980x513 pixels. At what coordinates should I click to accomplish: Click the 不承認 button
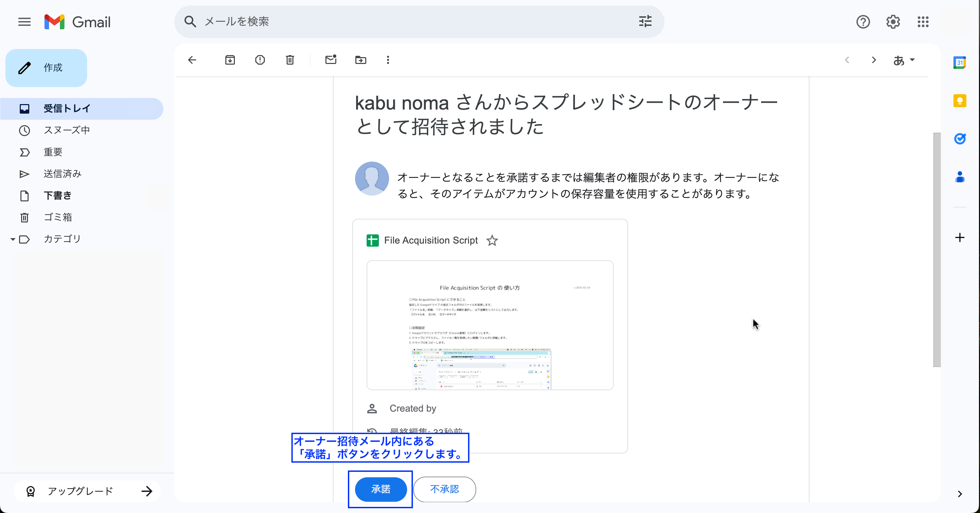click(x=444, y=489)
